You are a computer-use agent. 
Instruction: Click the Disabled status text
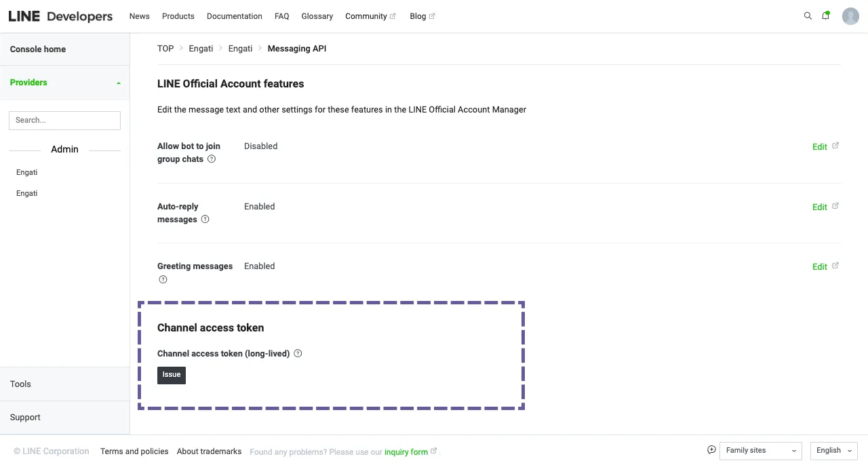[261, 146]
